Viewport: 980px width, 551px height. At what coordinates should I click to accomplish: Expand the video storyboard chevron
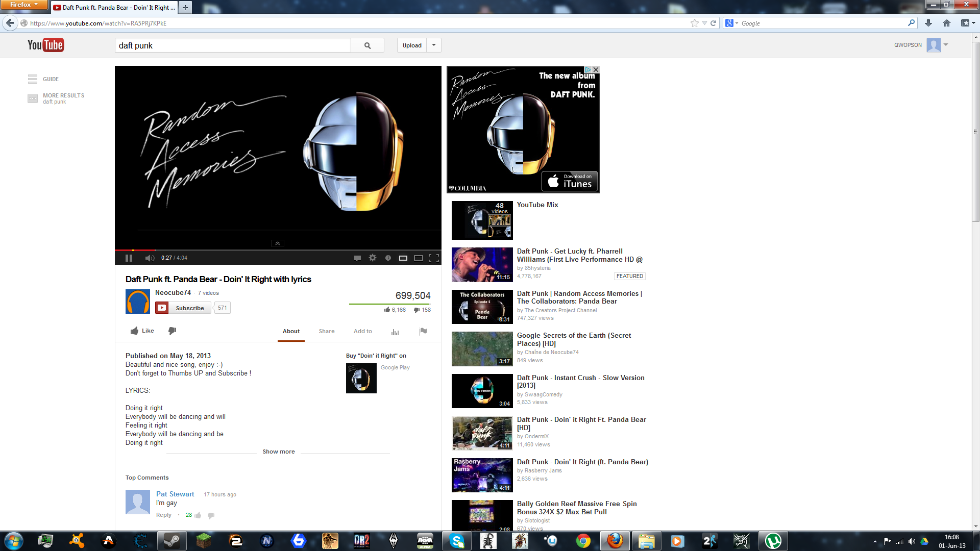(277, 243)
